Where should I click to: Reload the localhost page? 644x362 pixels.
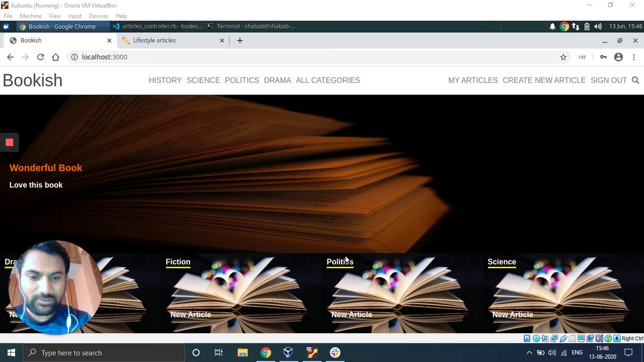point(40,57)
